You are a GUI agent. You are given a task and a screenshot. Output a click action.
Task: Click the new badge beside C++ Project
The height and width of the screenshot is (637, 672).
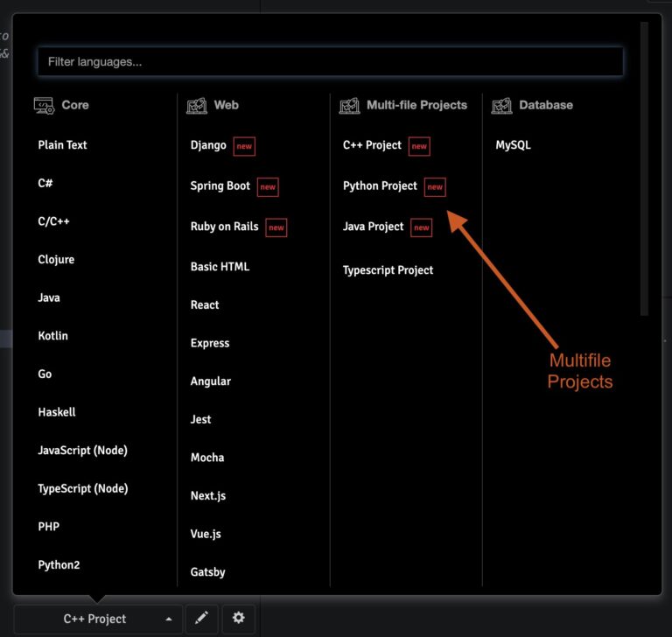point(419,146)
